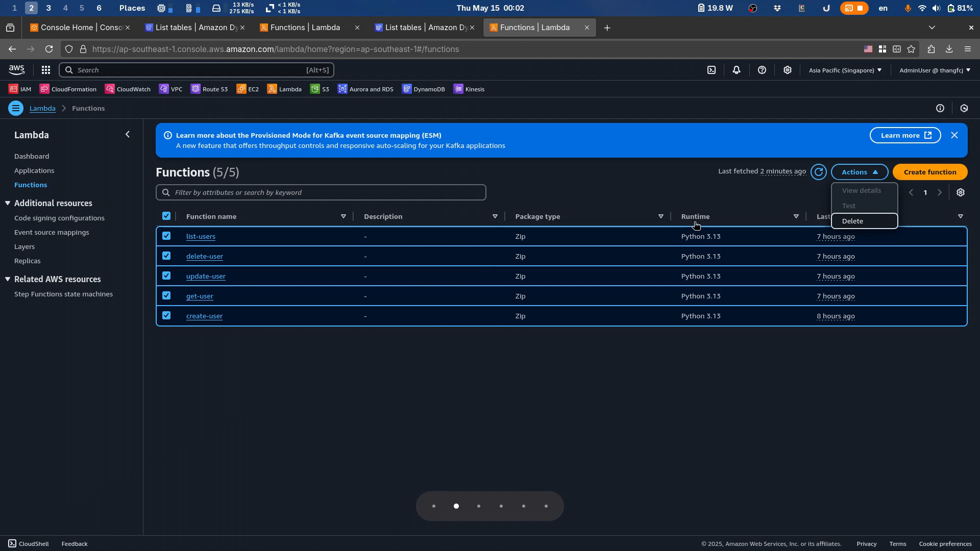
Task: Open the Route 53 favorites shortcut
Action: pyautogui.click(x=209, y=89)
